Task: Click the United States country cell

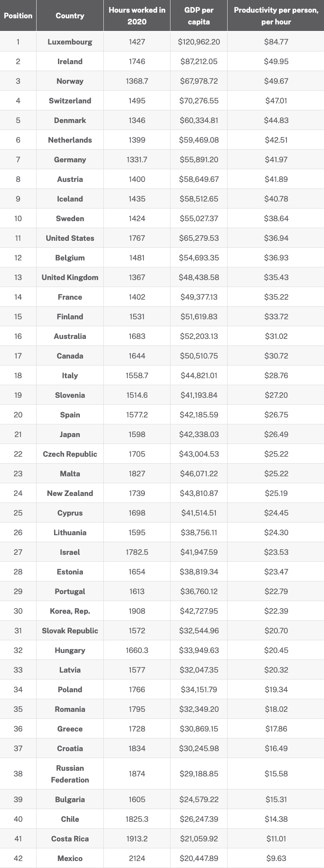Action: [x=70, y=238]
